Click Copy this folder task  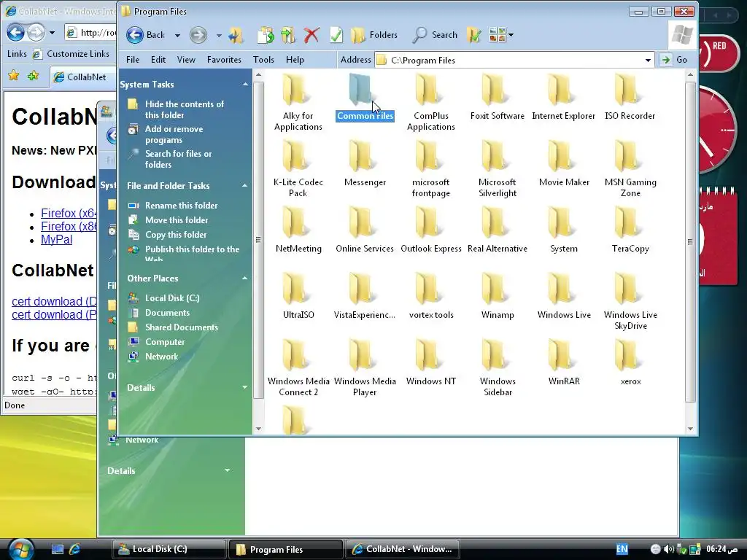(x=176, y=235)
